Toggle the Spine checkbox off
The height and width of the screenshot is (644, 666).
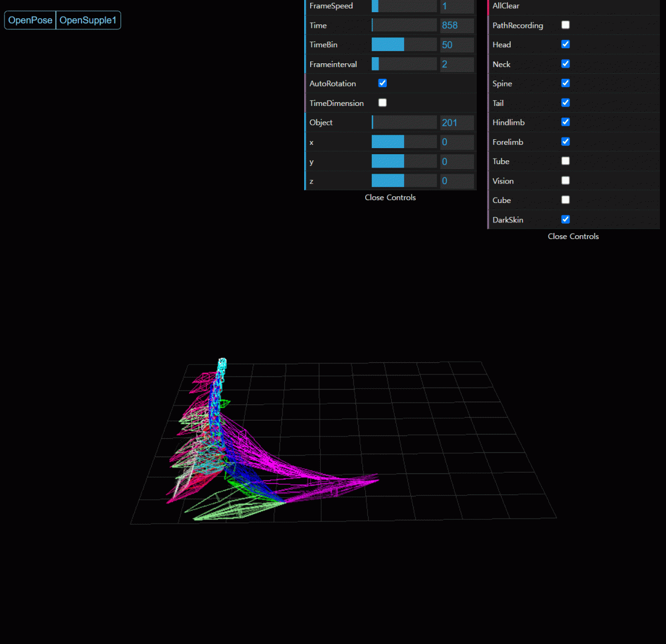tap(565, 83)
